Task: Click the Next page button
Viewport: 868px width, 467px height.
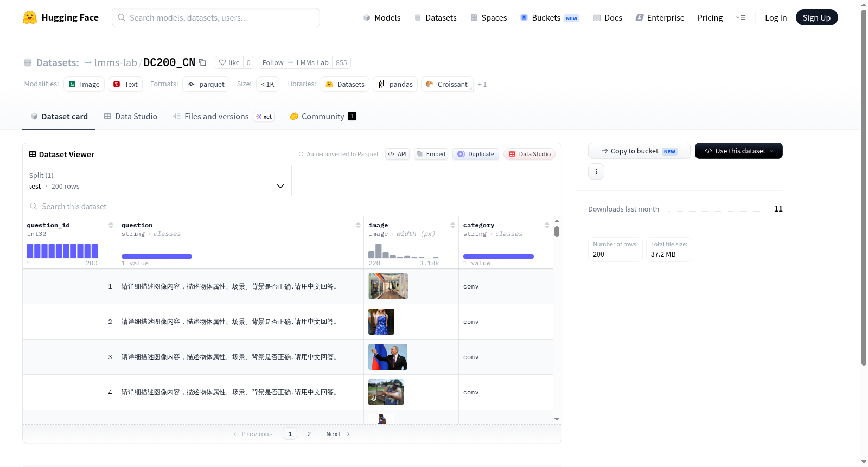Action: point(338,434)
